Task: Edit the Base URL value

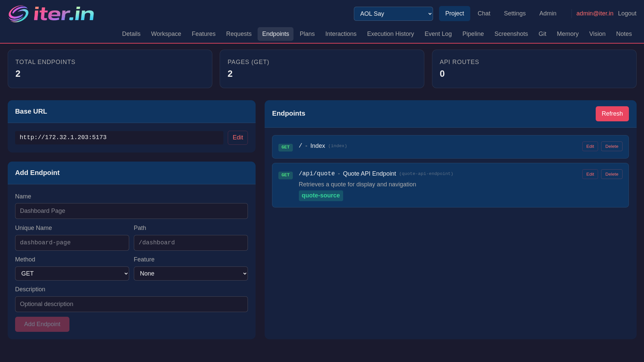Action: click(237, 137)
